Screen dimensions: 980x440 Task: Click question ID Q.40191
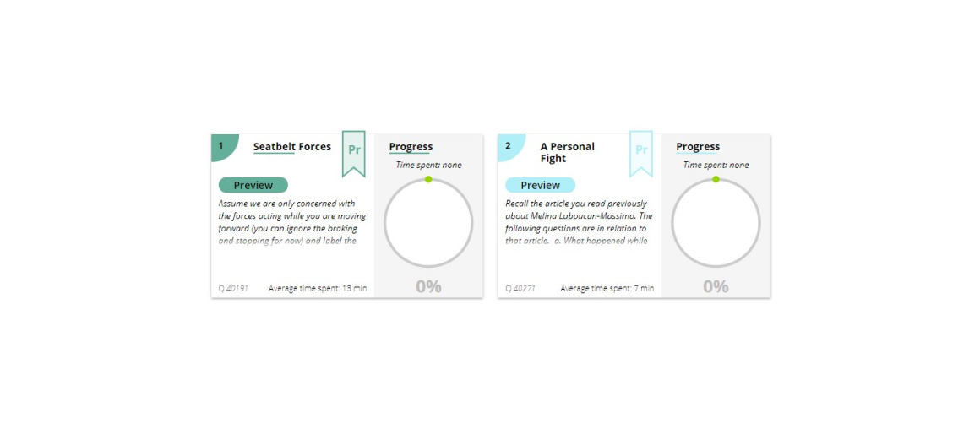pos(233,289)
